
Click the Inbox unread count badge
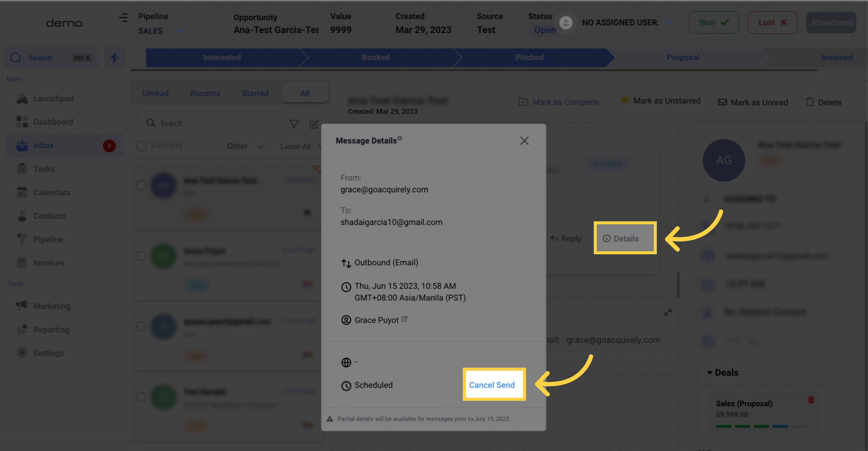tap(109, 146)
